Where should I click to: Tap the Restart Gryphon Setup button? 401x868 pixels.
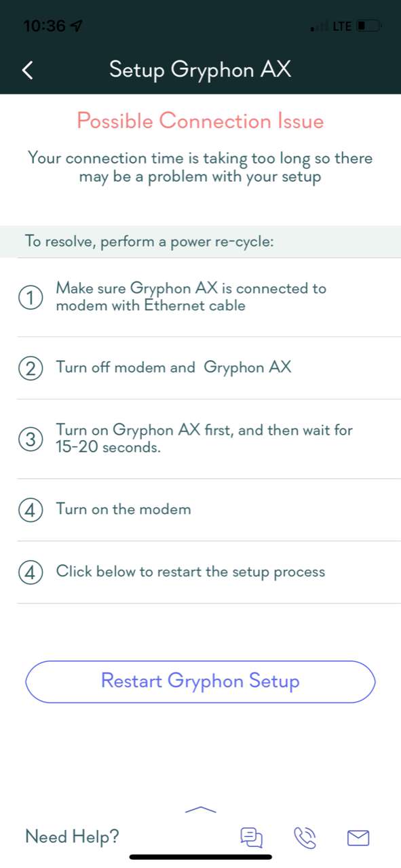pyautogui.click(x=200, y=682)
